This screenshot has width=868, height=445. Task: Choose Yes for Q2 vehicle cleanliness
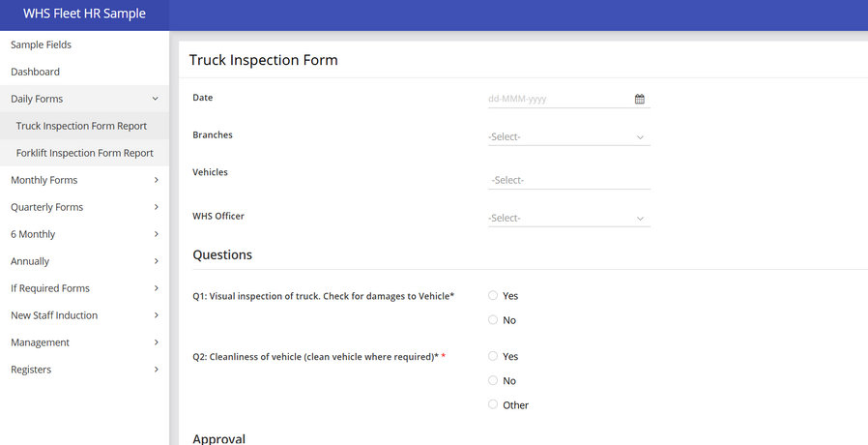click(493, 356)
